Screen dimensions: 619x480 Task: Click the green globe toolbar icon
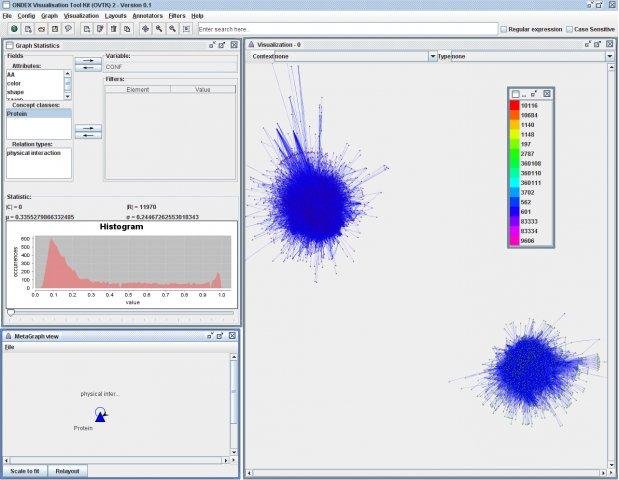point(14,29)
